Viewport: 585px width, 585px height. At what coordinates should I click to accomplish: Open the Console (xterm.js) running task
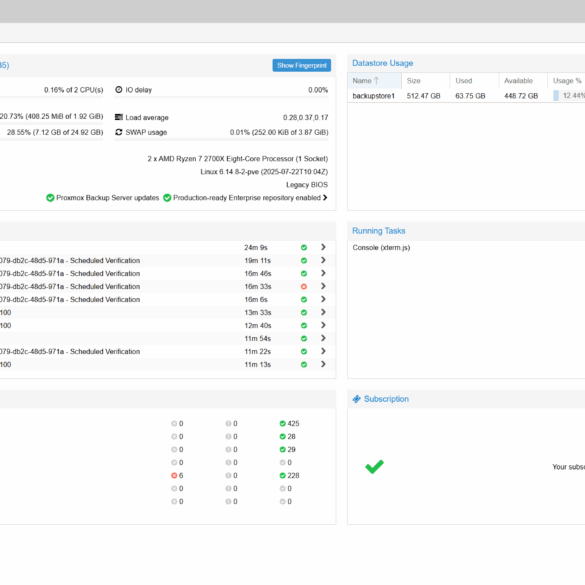381,247
